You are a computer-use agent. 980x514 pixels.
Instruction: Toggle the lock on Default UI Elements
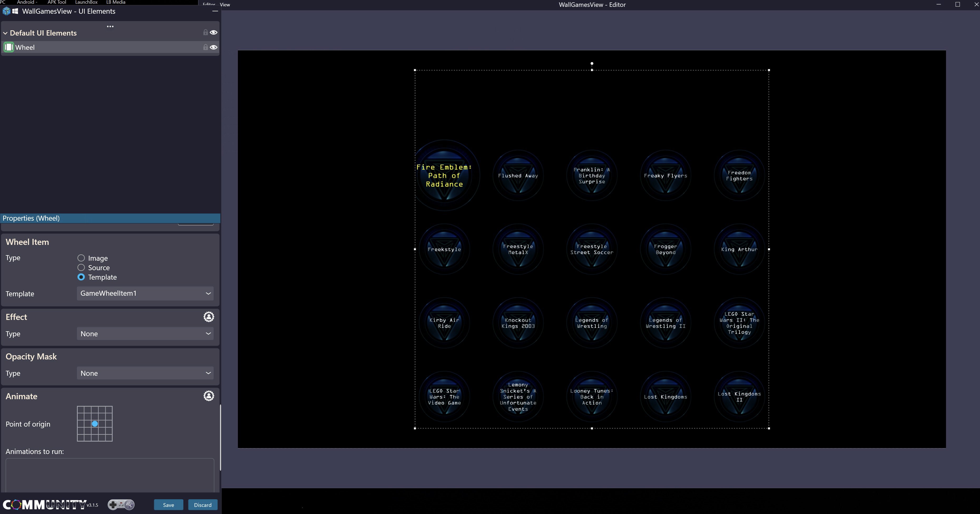(x=205, y=32)
